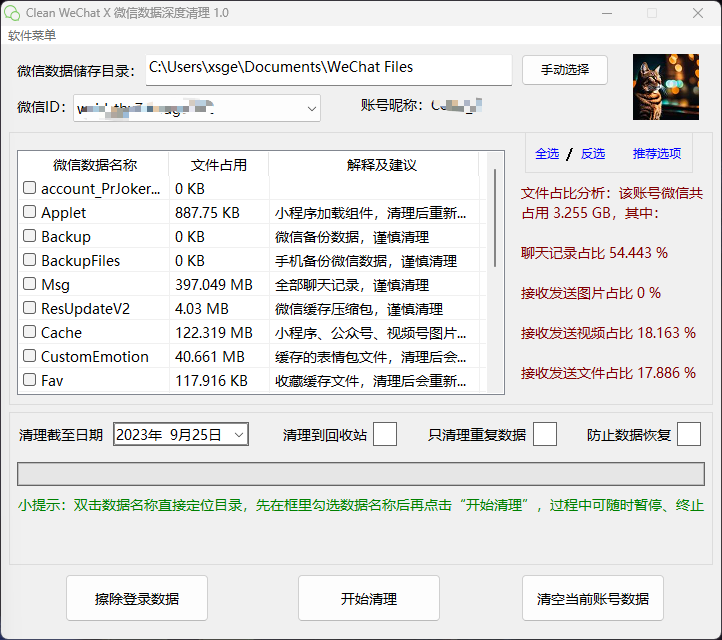Image resolution: width=722 pixels, height=640 pixels.
Task: Select the 122.319 MB size cell
Action: [x=214, y=332]
